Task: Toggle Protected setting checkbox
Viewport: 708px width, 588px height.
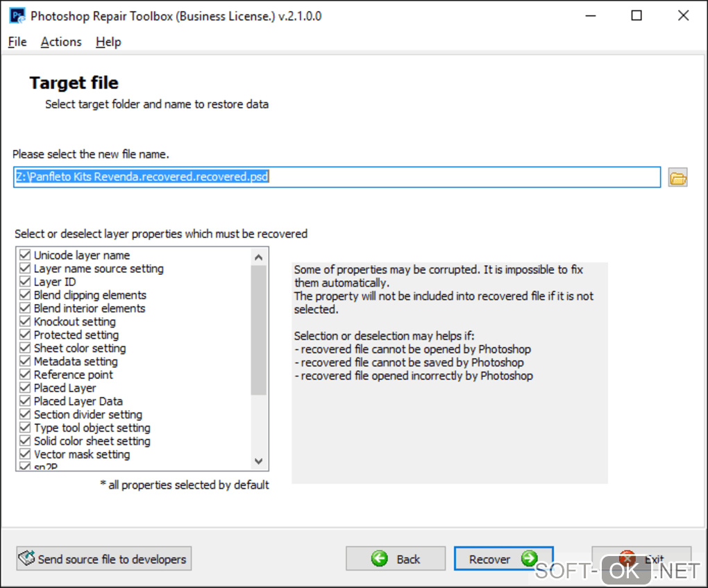Action: click(25, 335)
